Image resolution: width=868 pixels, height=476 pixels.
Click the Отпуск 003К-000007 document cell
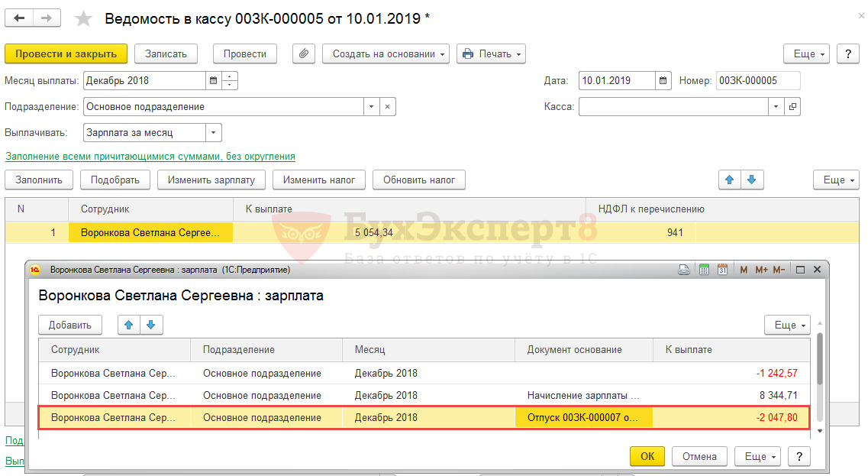(x=583, y=417)
